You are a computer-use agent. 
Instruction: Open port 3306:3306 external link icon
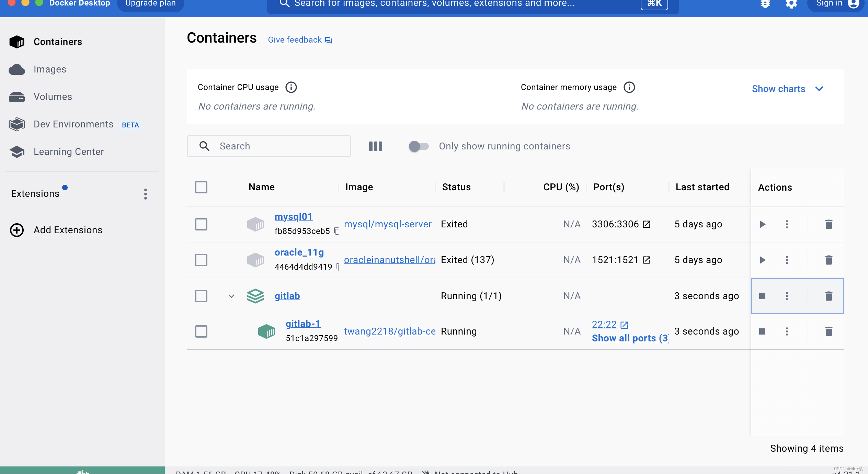pyautogui.click(x=647, y=224)
